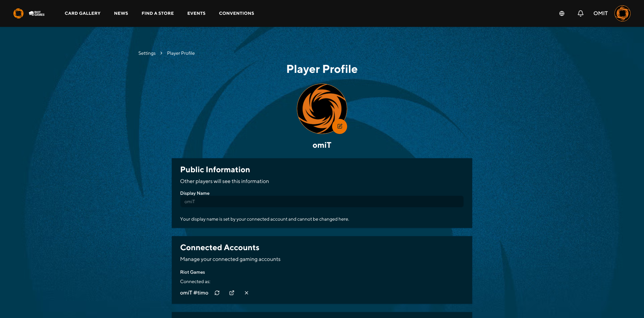Click the OMIT username in the header
This screenshot has width=644, height=318.
coord(601,13)
